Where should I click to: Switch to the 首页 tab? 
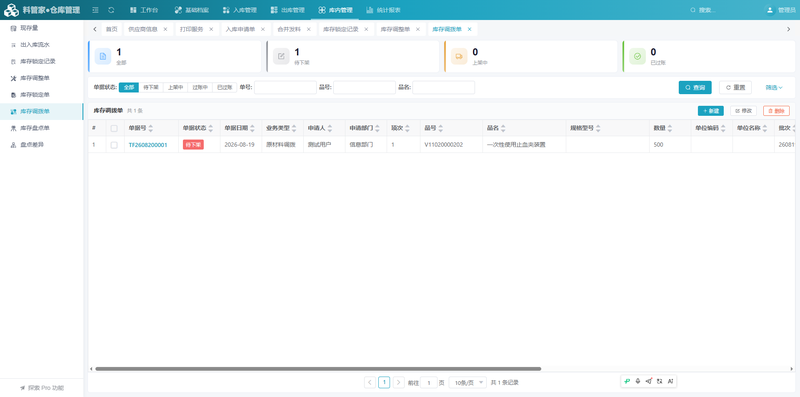111,29
